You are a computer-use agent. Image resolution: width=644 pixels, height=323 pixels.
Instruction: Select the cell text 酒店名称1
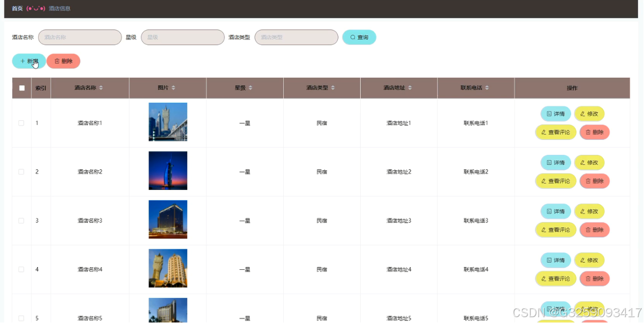[90, 123]
